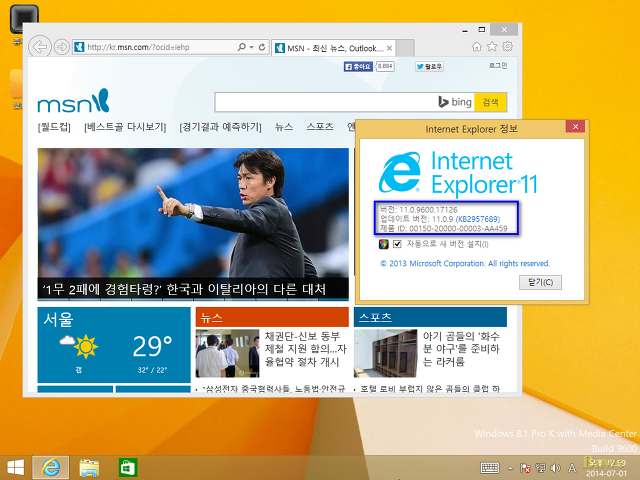Click the Twitter follow button
The width and height of the screenshot is (640, 480).
pos(429,67)
